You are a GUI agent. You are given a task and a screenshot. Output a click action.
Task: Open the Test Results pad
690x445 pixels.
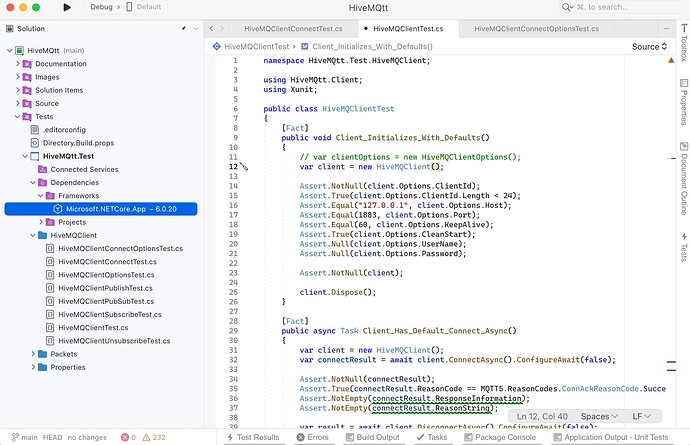click(x=253, y=438)
